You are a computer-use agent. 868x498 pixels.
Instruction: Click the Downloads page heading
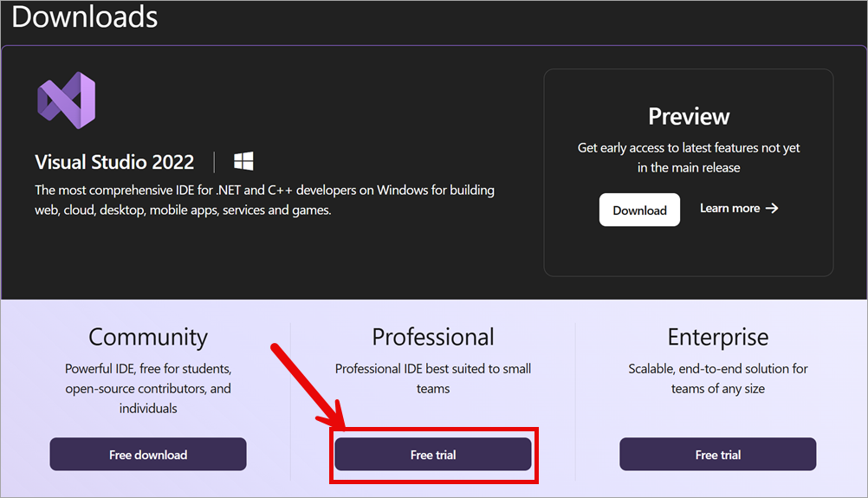85,16
